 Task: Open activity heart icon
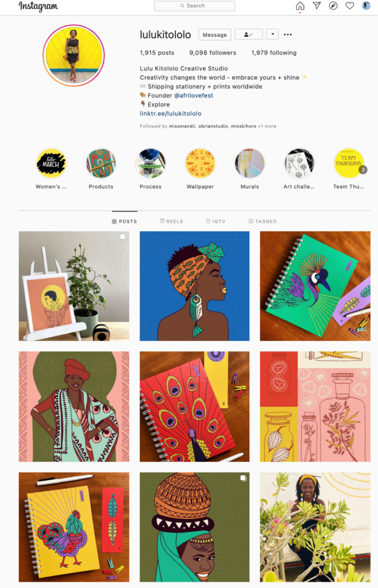(349, 6)
